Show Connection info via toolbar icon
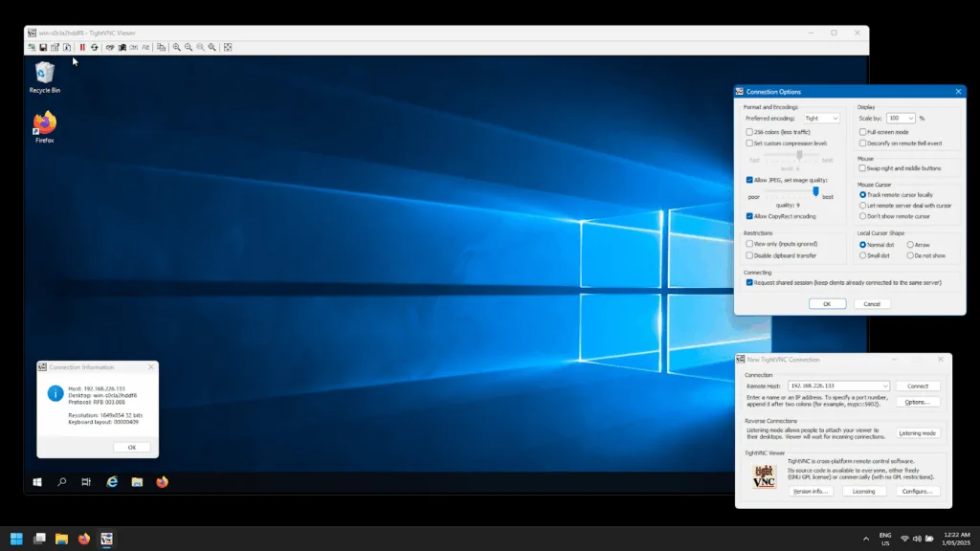The height and width of the screenshot is (551, 980). coord(67,48)
